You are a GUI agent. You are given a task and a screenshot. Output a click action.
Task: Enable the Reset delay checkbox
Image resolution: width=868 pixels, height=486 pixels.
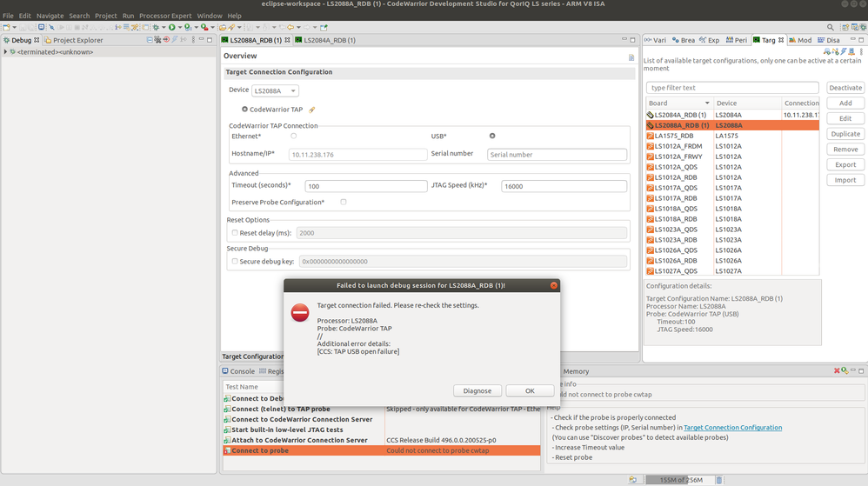tap(235, 232)
